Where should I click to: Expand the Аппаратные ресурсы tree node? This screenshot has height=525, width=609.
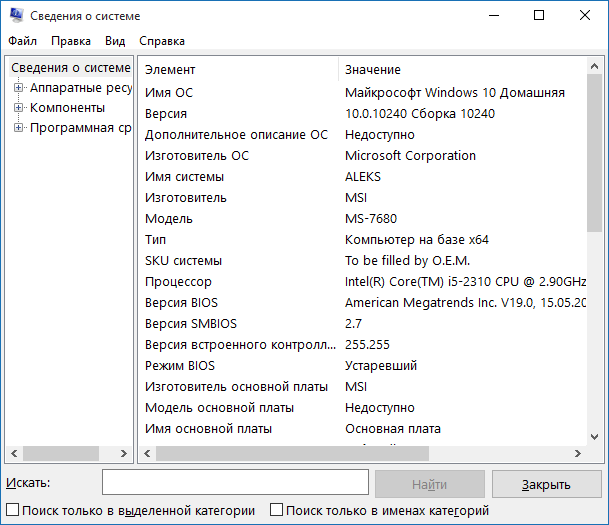point(18,88)
